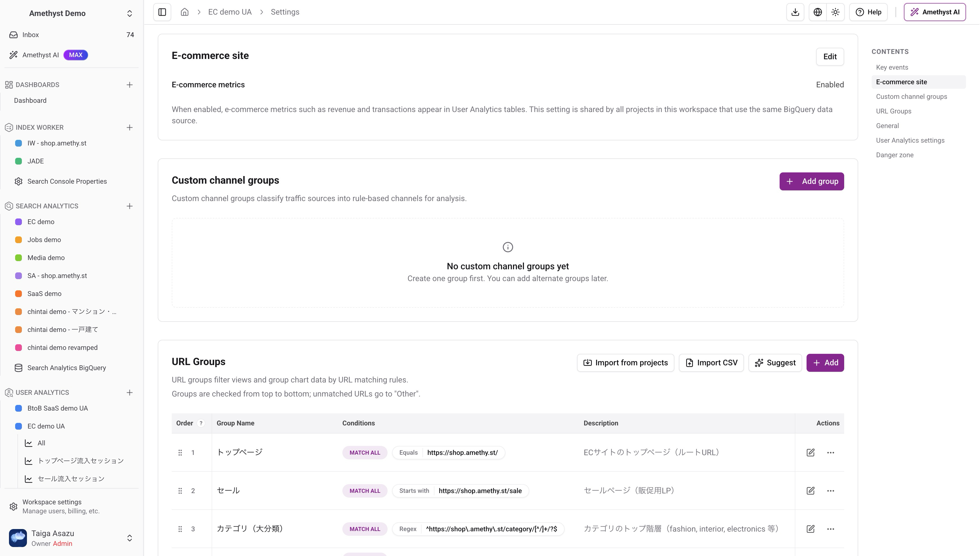This screenshot has width=980, height=556.
Task: Open Help button
Action: pyautogui.click(x=869, y=12)
